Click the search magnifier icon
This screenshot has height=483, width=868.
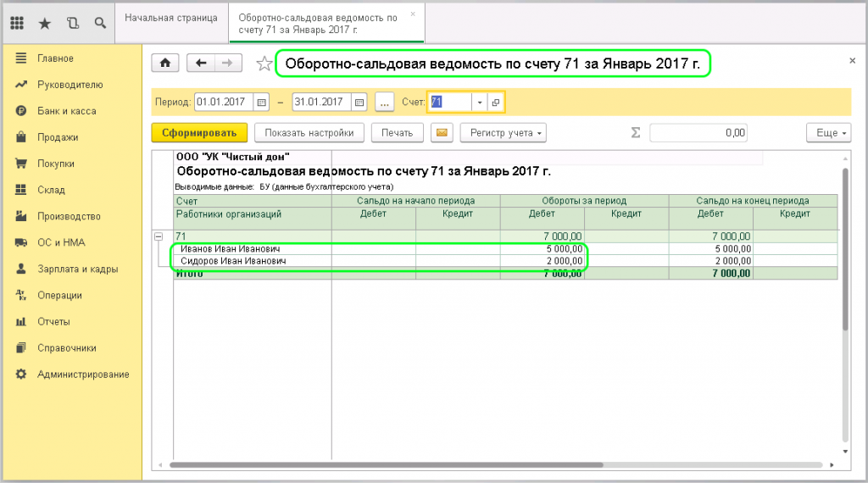pos(101,23)
